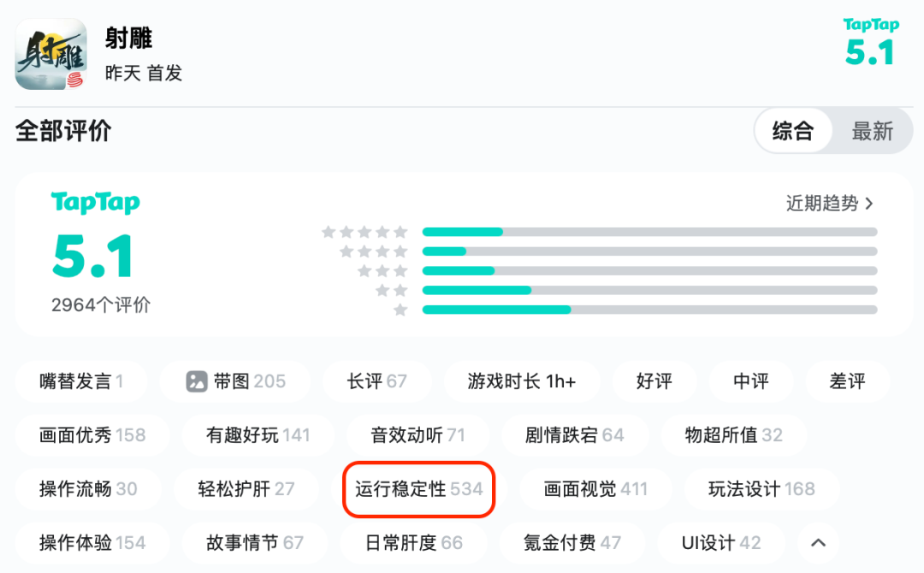This screenshot has height=573, width=924.
Task: Filter by 游戏时长 1h+ tag
Action: pyautogui.click(x=522, y=381)
